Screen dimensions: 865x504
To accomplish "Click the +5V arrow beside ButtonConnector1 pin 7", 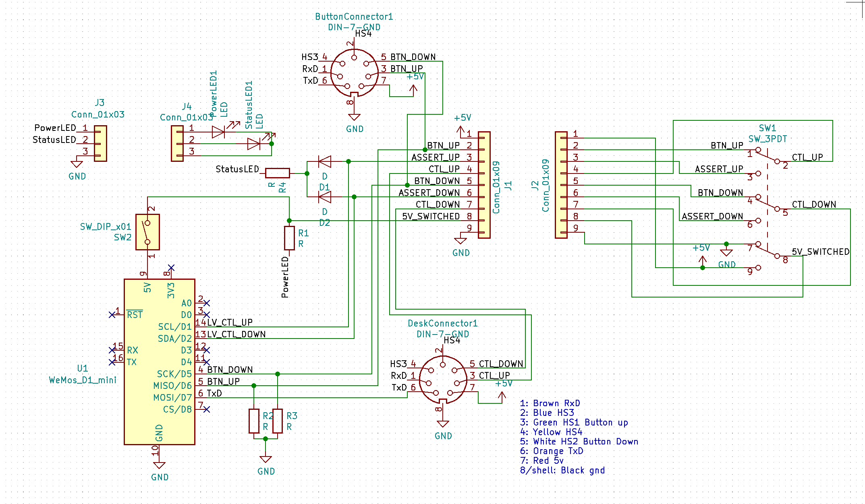I will point(413,89).
